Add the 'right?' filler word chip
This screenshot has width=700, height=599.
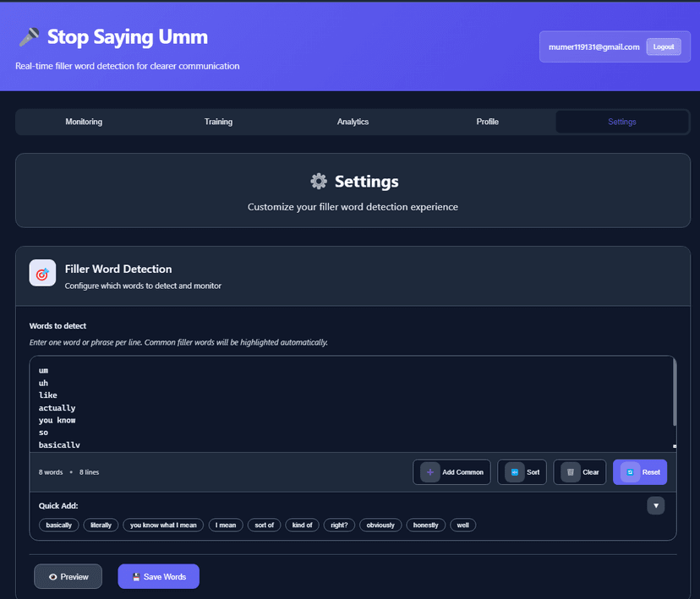[339, 525]
